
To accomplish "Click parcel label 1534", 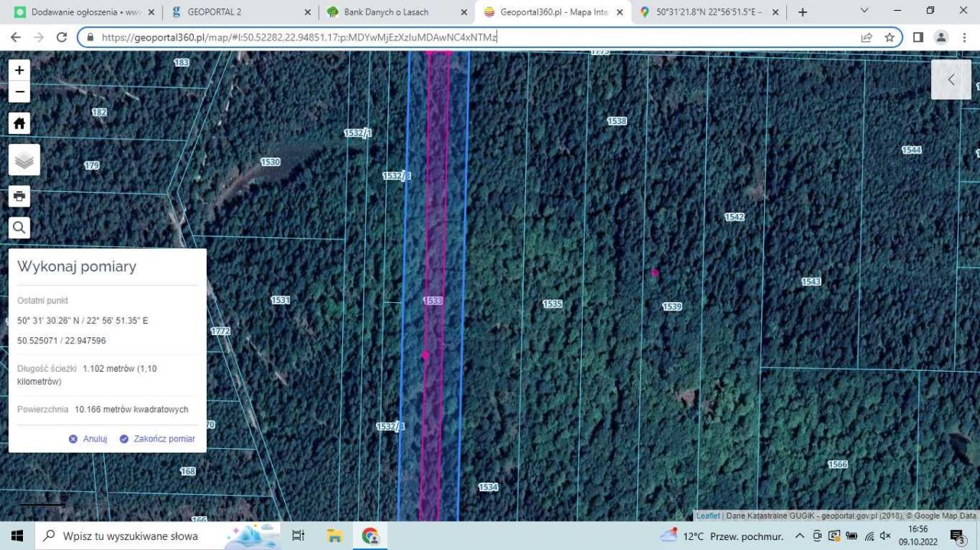I will [488, 487].
